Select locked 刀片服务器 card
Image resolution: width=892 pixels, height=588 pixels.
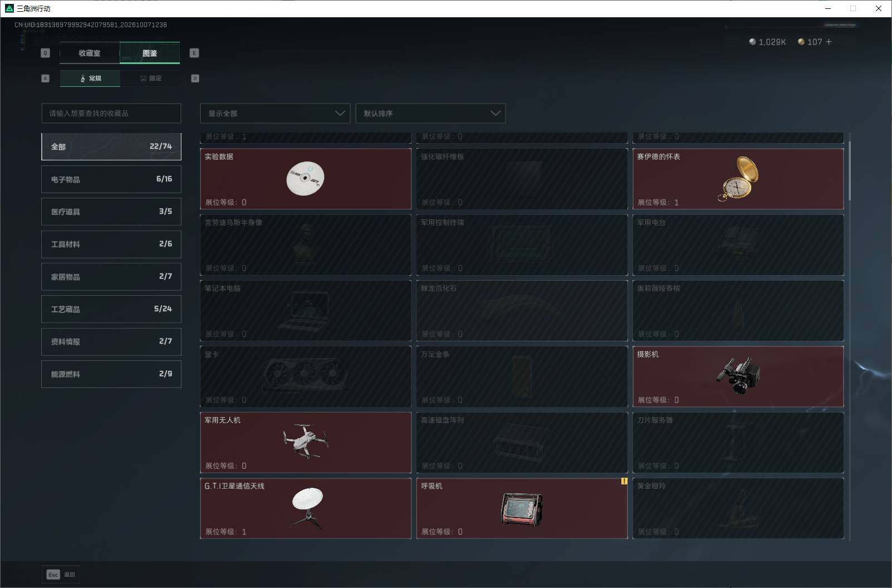coord(738,442)
